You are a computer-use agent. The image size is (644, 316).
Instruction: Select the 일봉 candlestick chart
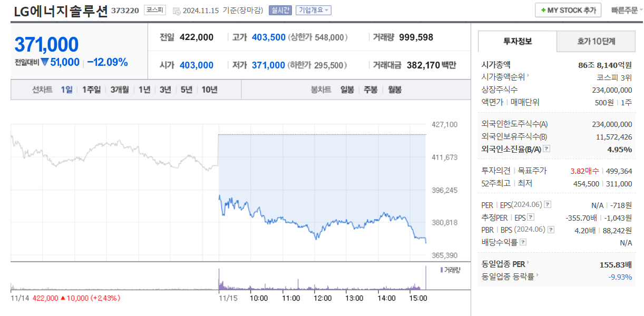(347, 90)
